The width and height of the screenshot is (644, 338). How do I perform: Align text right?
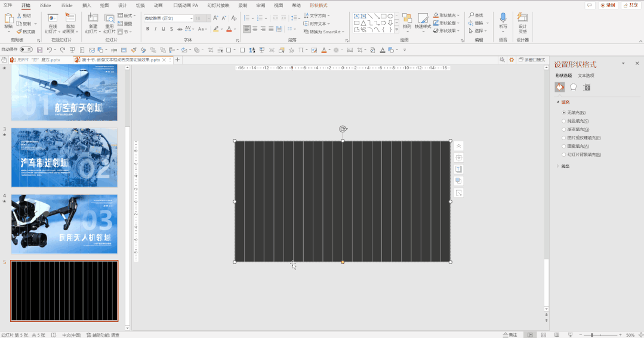point(263,29)
